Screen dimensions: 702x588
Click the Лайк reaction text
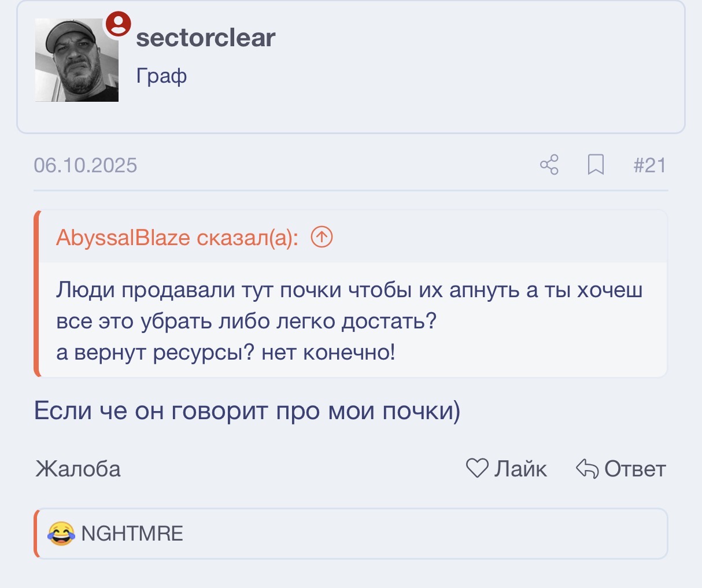pyautogui.click(x=519, y=469)
